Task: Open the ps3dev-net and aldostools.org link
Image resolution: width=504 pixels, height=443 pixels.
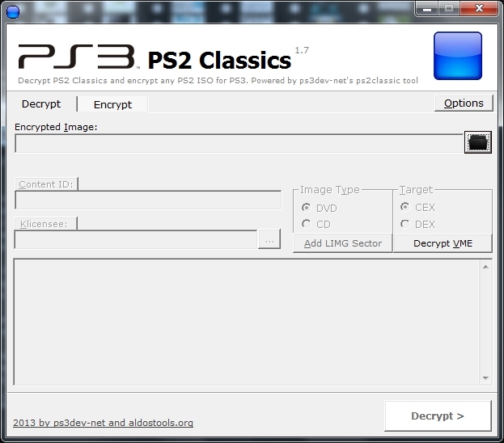Action: pyautogui.click(x=103, y=423)
